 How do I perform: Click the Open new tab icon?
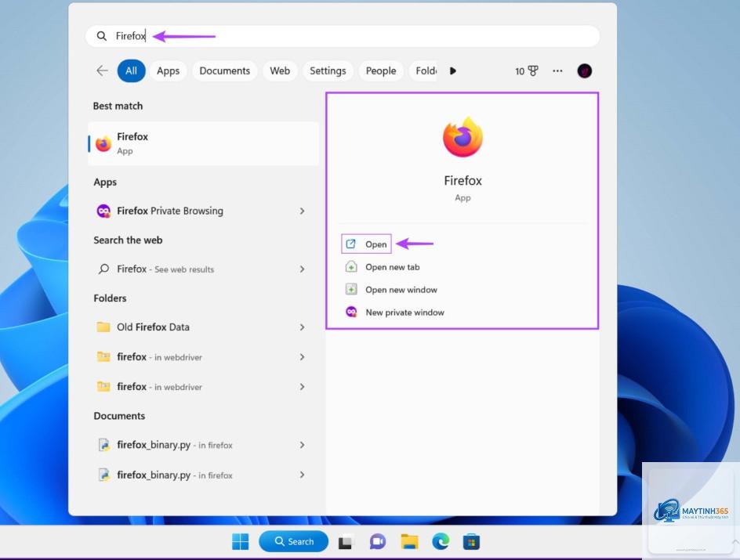[351, 267]
